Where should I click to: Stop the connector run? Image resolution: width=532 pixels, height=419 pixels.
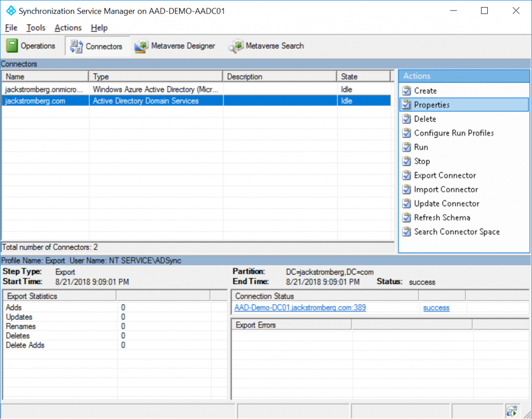pos(422,161)
